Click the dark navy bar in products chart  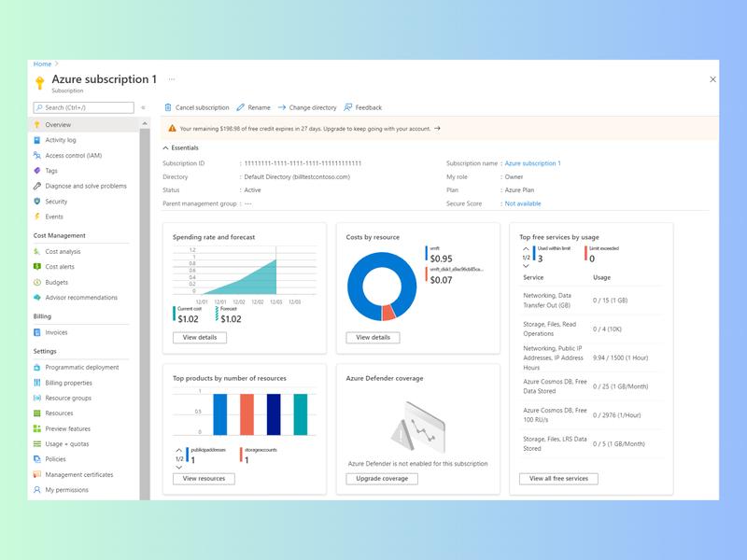274,414
